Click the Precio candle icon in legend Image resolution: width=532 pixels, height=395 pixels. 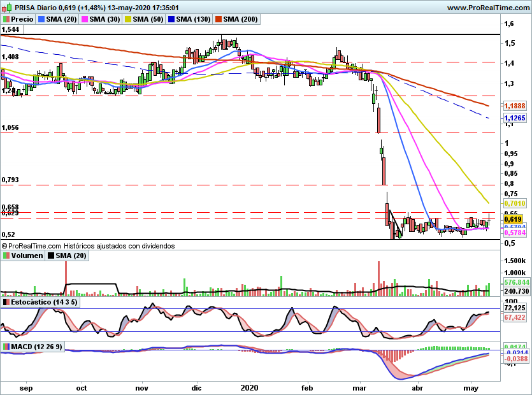(6, 20)
